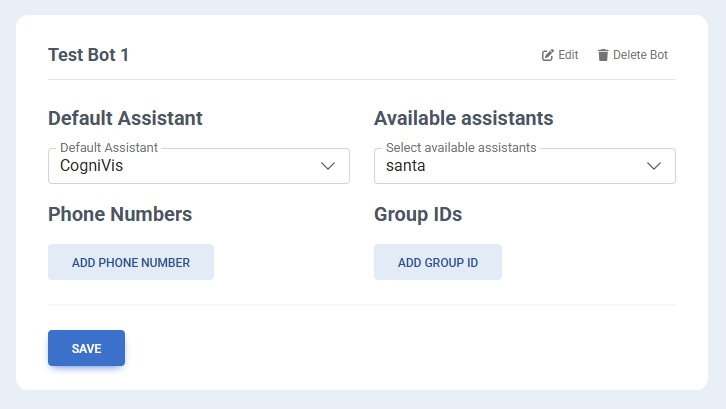
Task: Expand the available assistants chevron arrow
Action: tap(654, 166)
